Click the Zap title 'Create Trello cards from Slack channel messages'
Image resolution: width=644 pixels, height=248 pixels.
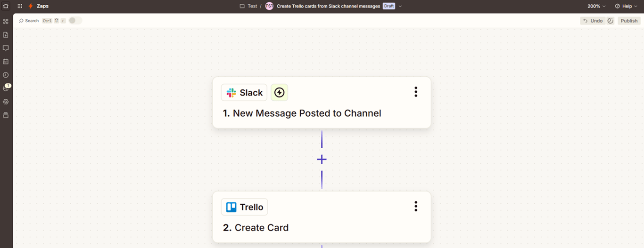point(328,6)
